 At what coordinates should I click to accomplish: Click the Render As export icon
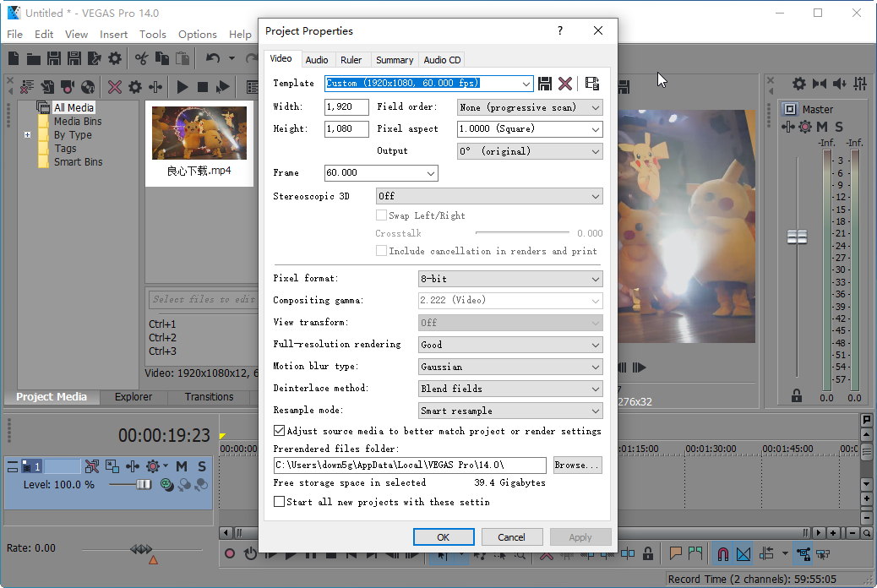94,58
